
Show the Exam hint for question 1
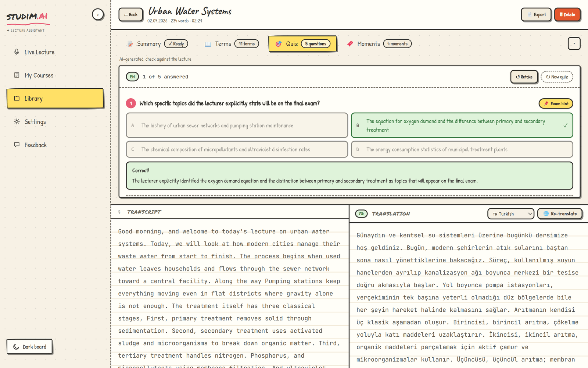556,104
